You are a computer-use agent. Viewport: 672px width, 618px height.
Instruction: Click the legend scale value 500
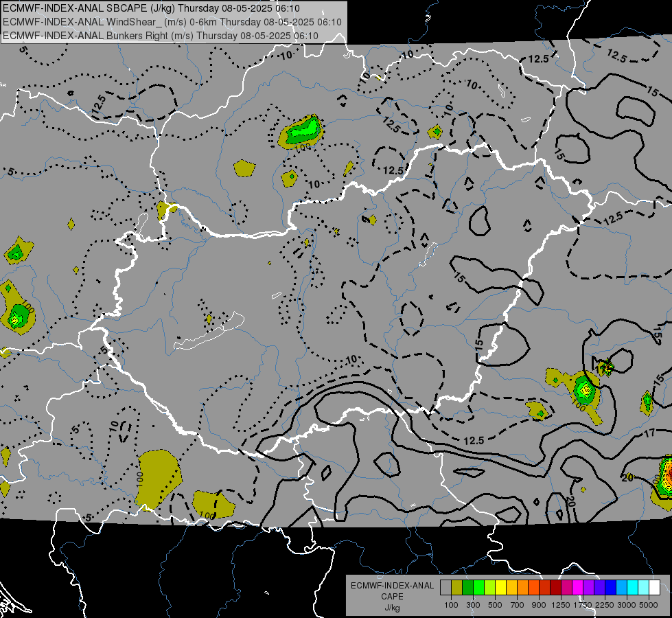coord(495,605)
